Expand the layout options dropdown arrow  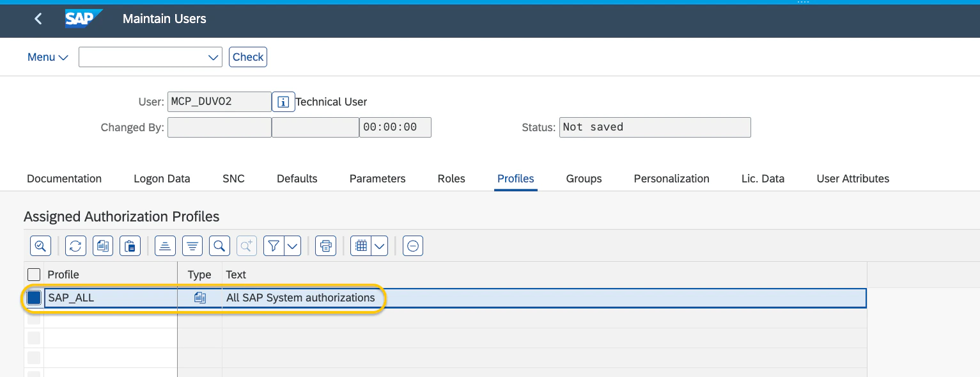[380, 246]
